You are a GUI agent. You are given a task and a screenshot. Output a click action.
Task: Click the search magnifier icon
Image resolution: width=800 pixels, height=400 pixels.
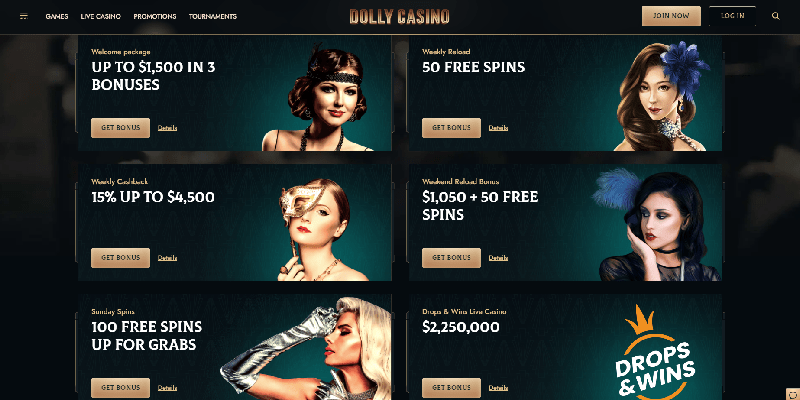click(776, 16)
